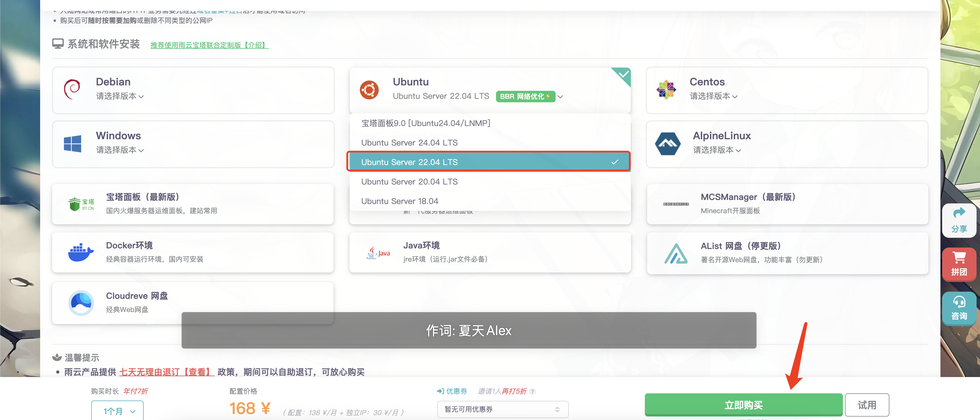Select Ubuntu Server 20.04 LTS option
The width and height of the screenshot is (980, 420).
pos(490,182)
